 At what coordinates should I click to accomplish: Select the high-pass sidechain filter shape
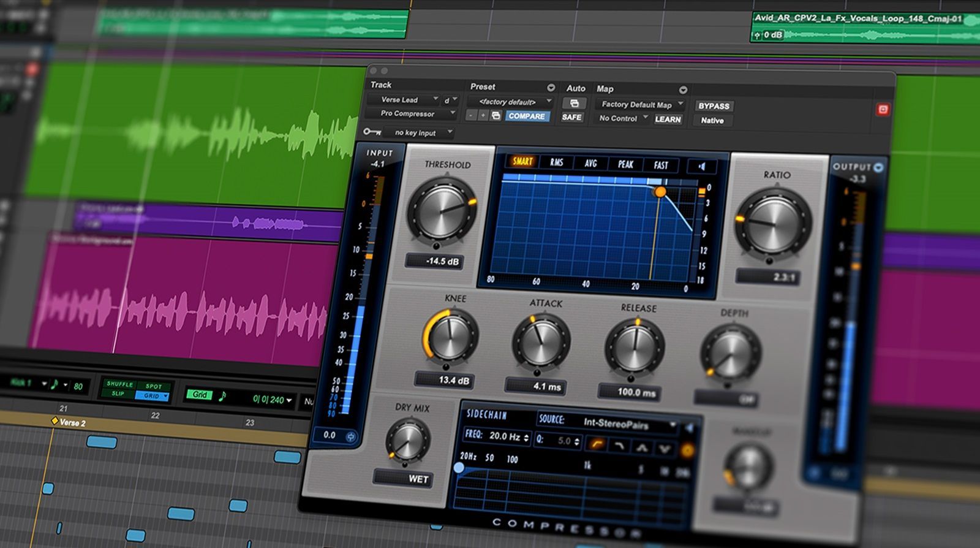596,444
